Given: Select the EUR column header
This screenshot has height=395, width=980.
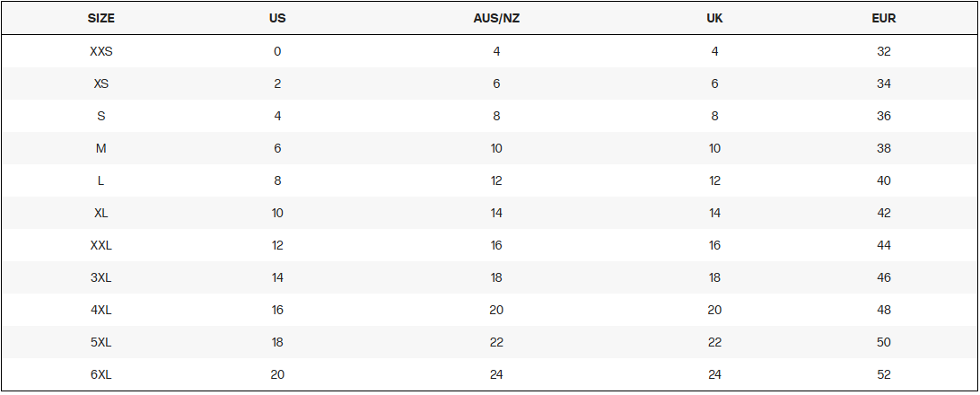Looking at the screenshot, I should 884,18.
